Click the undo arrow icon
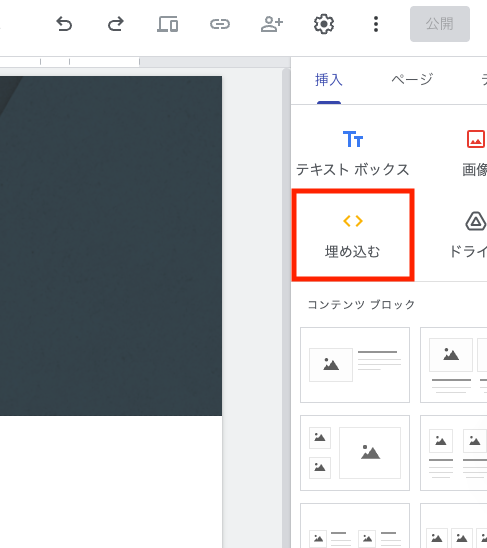Screen dimensions: 487x548 (x=64, y=24)
